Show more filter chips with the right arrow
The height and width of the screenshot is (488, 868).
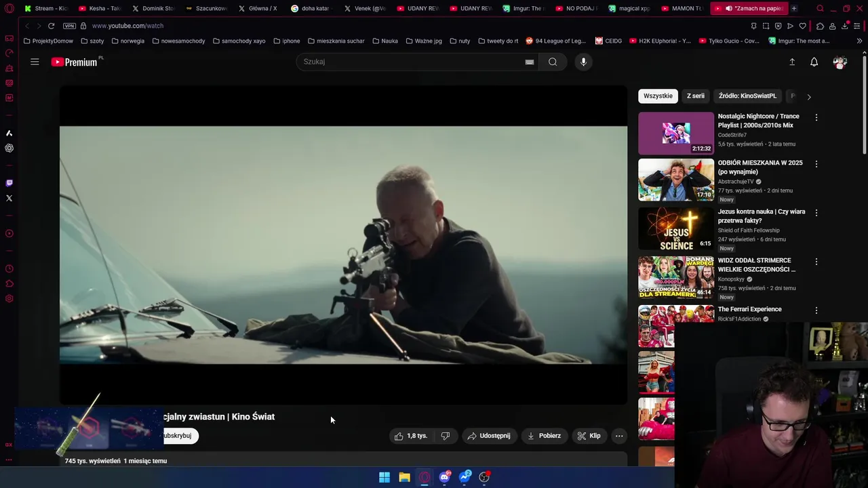click(x=808, y=96)
